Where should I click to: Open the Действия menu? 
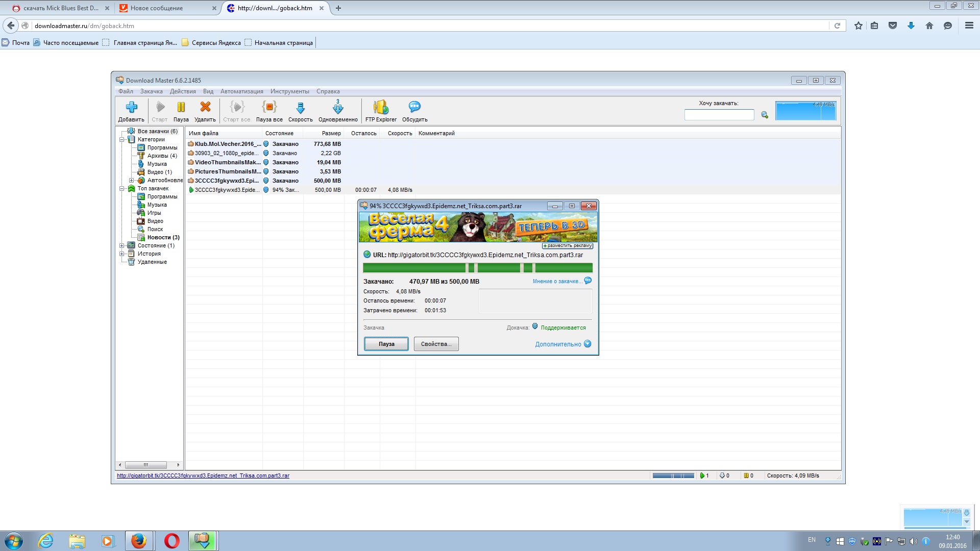point(183,91)
